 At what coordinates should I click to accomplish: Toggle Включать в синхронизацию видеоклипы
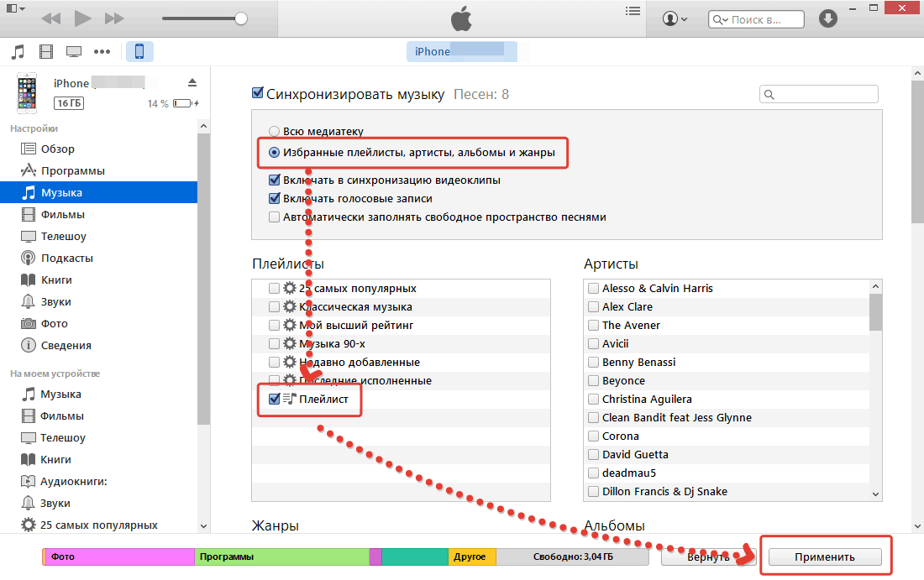274,180
